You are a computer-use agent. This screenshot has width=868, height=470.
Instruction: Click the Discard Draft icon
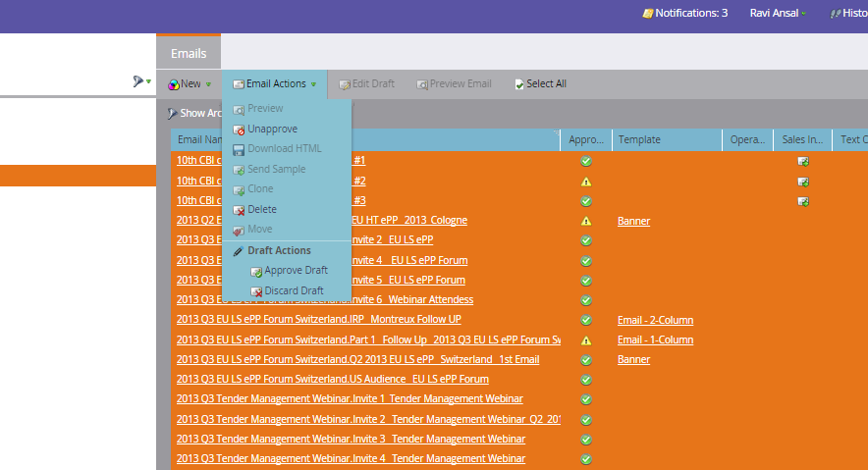[255, 291]
